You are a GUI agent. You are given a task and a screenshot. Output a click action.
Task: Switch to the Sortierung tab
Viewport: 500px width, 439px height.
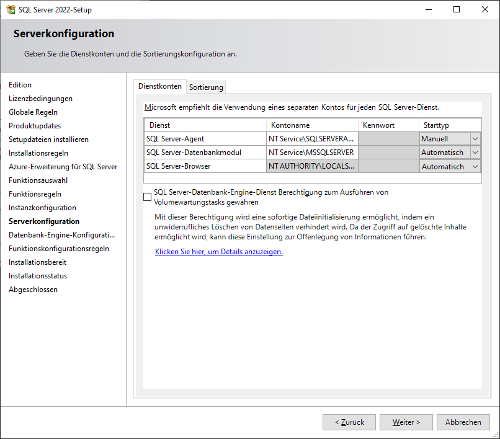tap(206, 87)
